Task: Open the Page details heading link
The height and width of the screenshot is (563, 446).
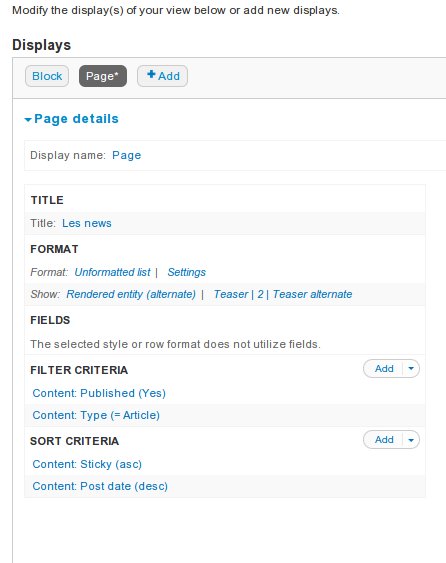Action: pos(76,119)
